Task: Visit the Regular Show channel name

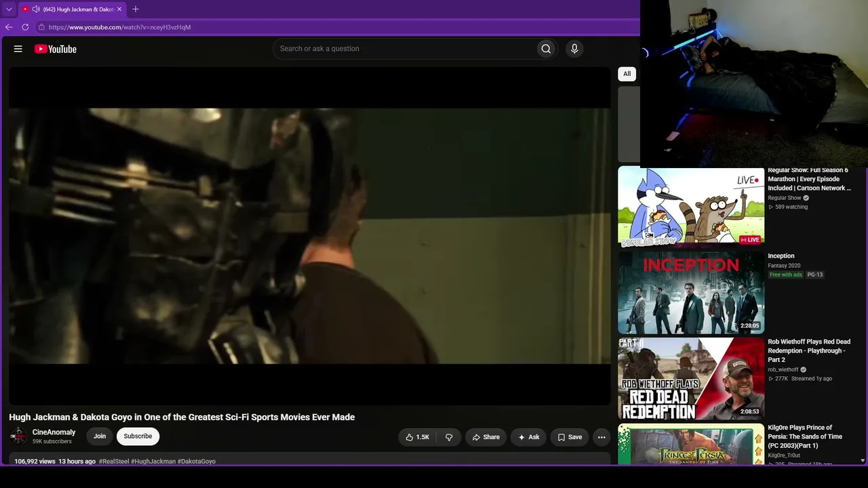Action: (x=785, y=198)
